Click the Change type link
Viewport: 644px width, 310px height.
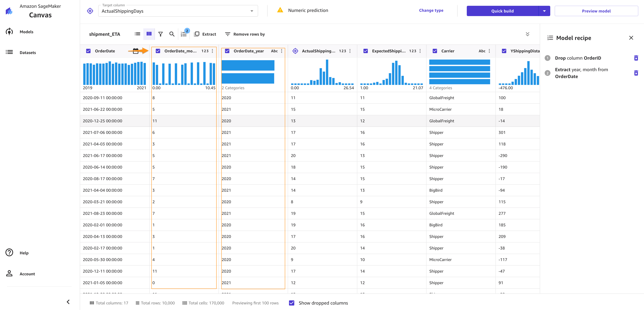(x=431, y=10)
